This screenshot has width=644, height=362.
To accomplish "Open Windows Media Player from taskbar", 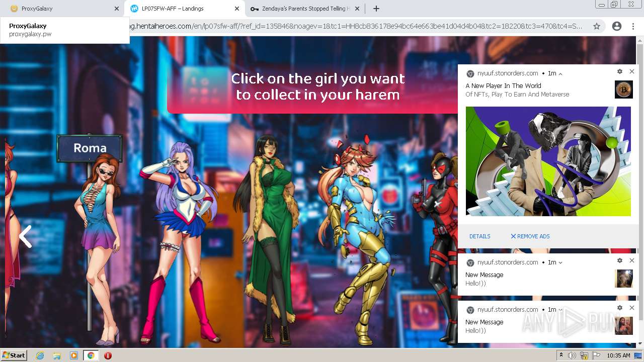I will [x=74, y=355].
